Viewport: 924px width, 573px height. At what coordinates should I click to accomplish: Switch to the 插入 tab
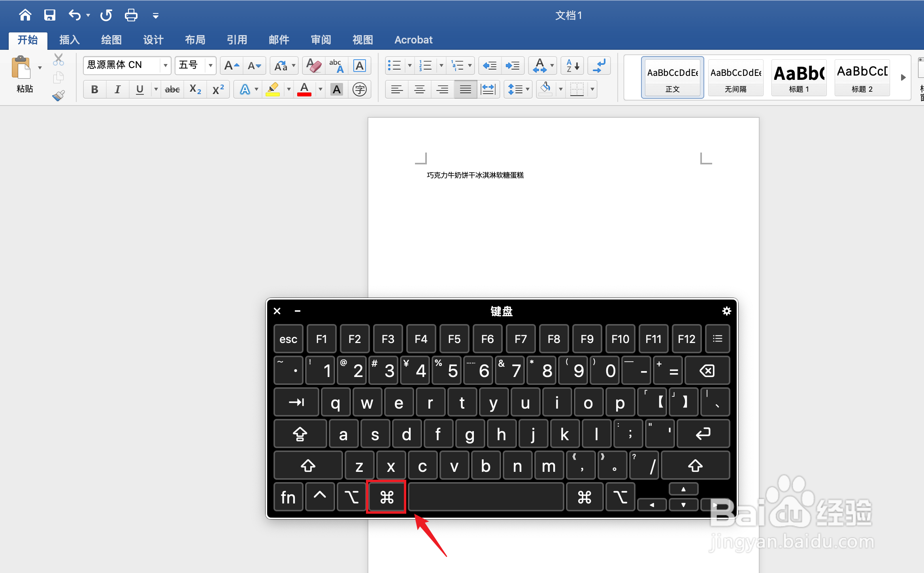[70, 40]
